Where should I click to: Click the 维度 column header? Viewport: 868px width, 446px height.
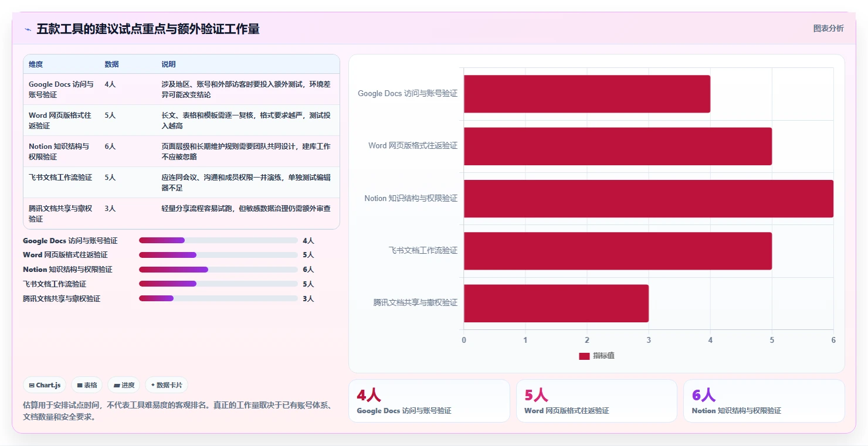click(36, 64)
